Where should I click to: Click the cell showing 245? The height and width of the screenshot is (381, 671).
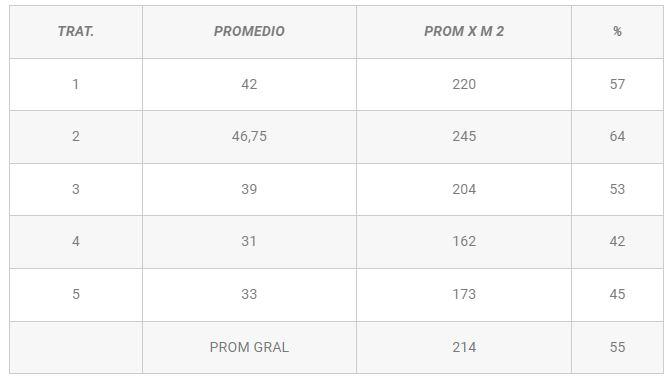click(464, 137)
